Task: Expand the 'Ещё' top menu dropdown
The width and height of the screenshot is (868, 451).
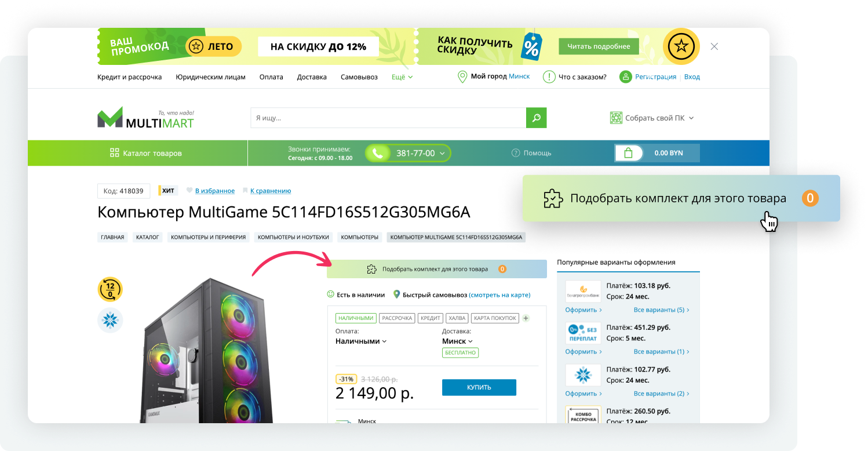Action: coord(402,77)
